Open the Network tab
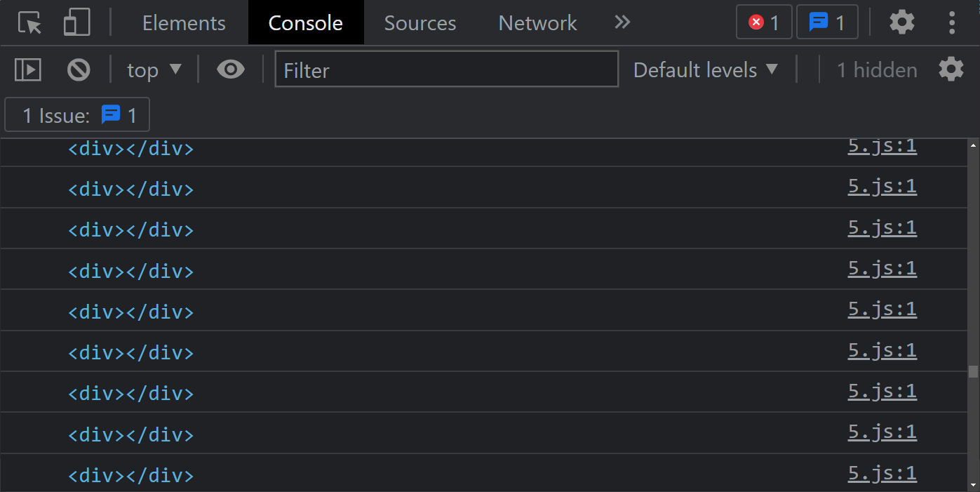 pyautogui.click(x=537, y=23)
